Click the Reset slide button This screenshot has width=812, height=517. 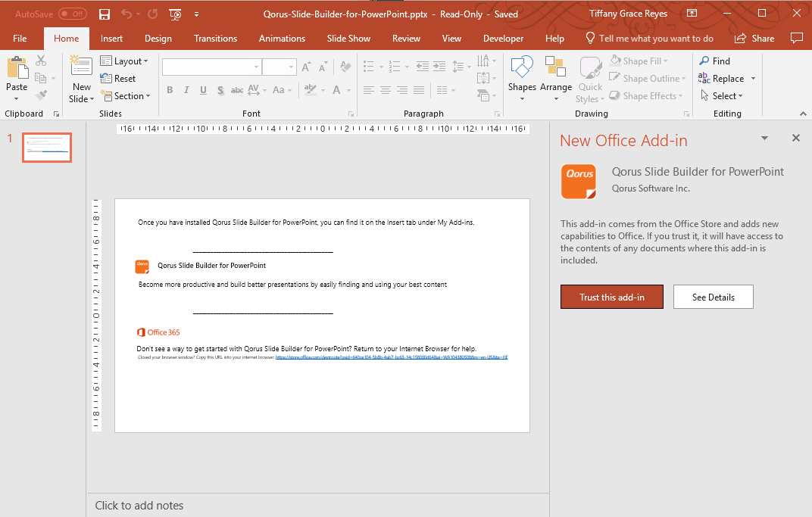[118, 79]
